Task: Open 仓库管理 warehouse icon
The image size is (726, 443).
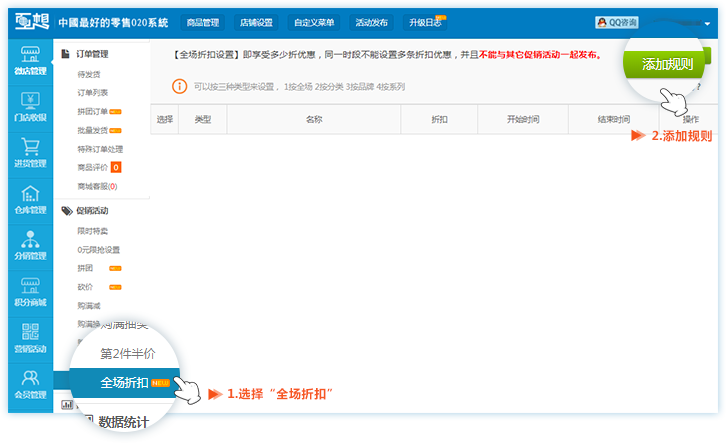Action: 30,193
